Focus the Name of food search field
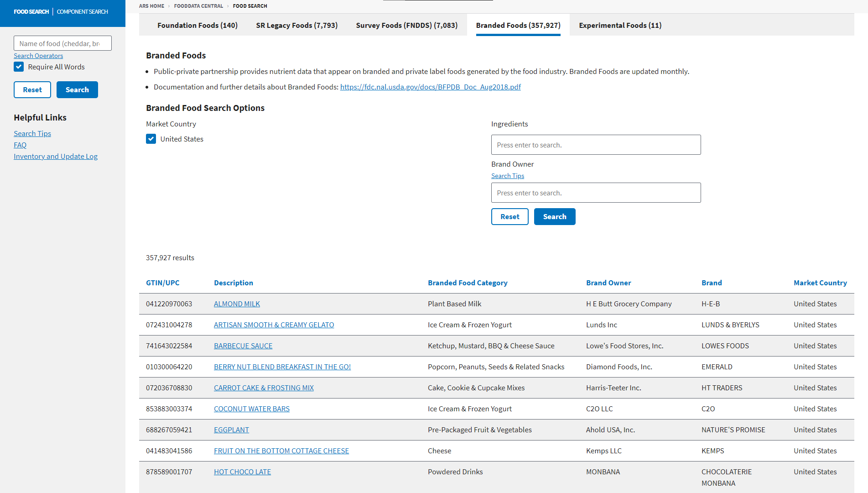This screenshot has width=868, height=493. click(x=62, y=43)
